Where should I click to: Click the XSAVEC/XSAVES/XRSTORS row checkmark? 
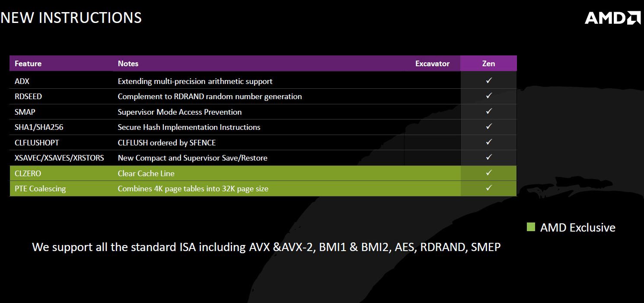(x=489, y=157)
